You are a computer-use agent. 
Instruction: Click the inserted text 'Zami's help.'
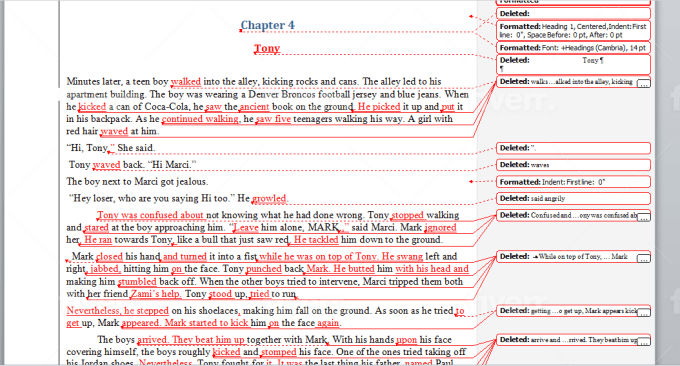click(156, 294)
